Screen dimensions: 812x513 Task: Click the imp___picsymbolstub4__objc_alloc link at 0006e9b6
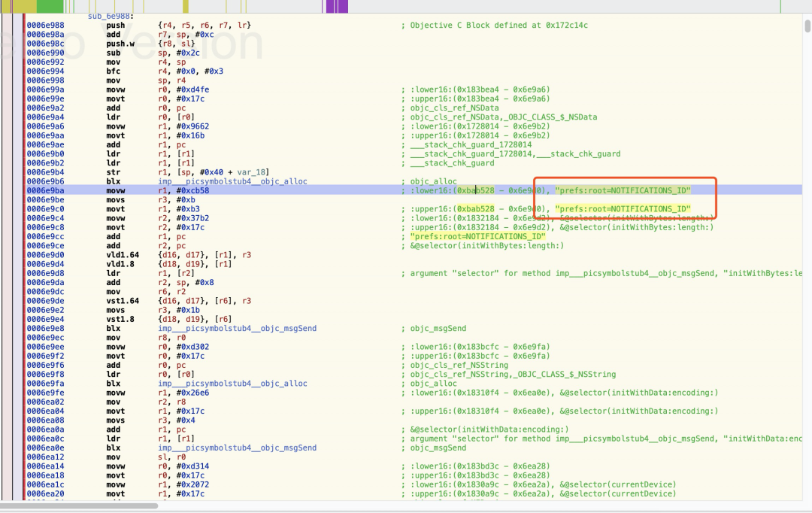coord(232,181)
